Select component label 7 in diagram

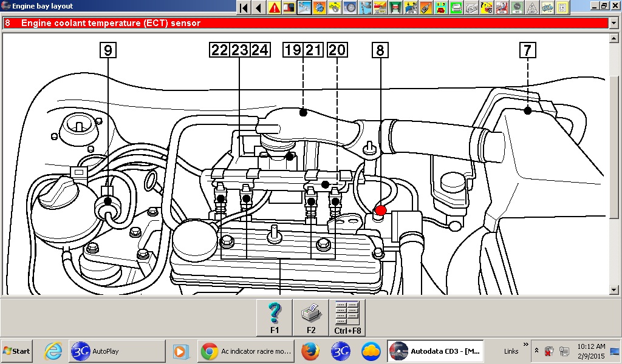click(x=527, y=50)
